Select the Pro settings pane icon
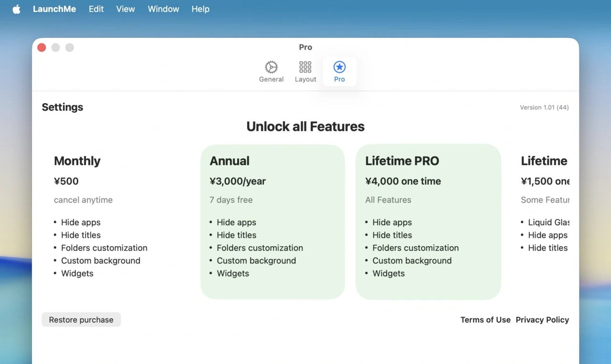The height and width of the screenshot is (364, 611). pyautogui.click(x=339, y=72)
